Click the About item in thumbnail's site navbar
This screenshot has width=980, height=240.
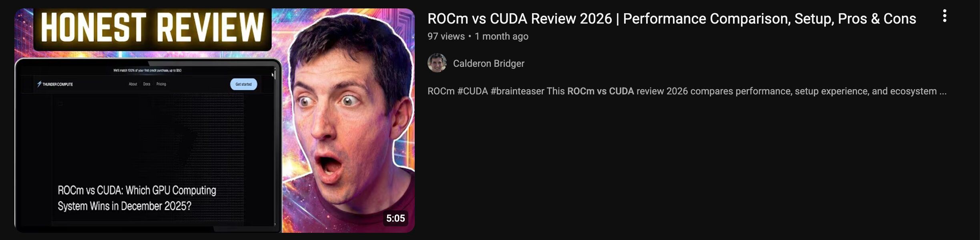click(x=133, y=84)
